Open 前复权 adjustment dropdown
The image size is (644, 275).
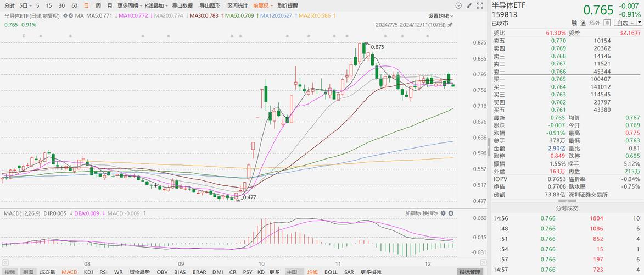pos(263,5)
